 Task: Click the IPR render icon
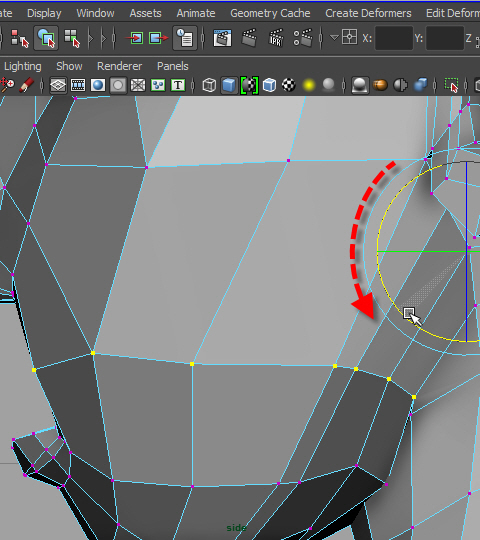pos(276,38)
